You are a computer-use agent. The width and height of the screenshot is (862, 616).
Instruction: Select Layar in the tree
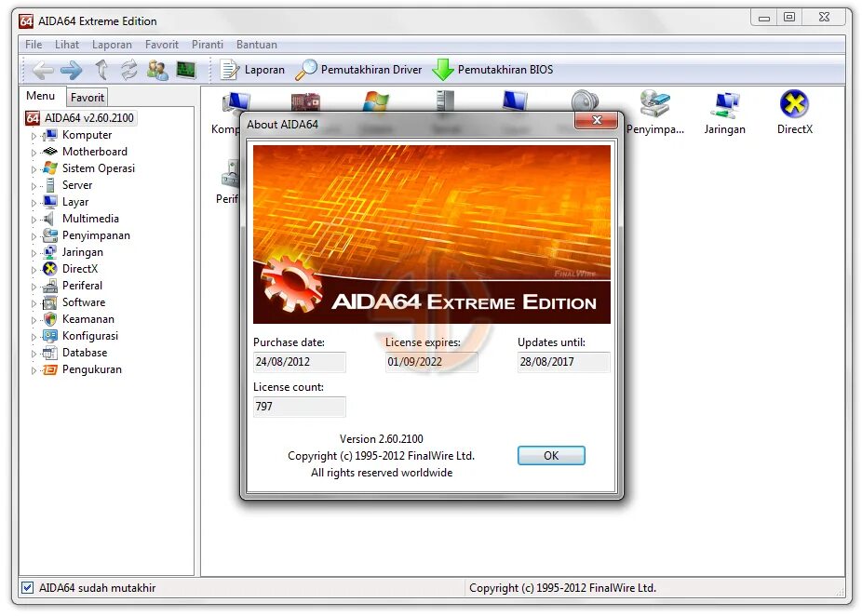(x=75, y=202)
